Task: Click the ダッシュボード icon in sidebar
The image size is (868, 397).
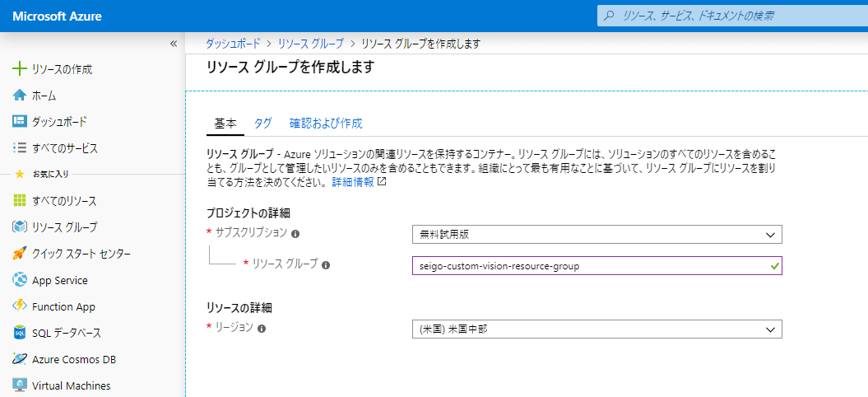Action: tap(20, 121)
